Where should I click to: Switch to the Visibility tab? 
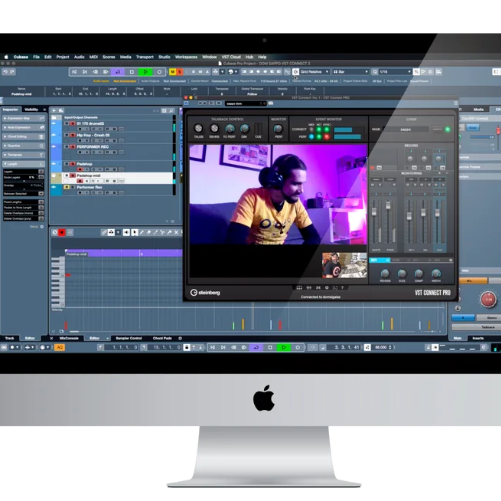31,109
